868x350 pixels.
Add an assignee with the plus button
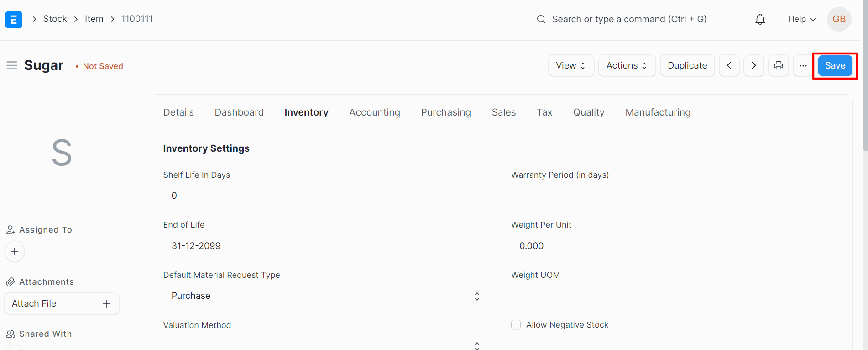coord(15,252)
